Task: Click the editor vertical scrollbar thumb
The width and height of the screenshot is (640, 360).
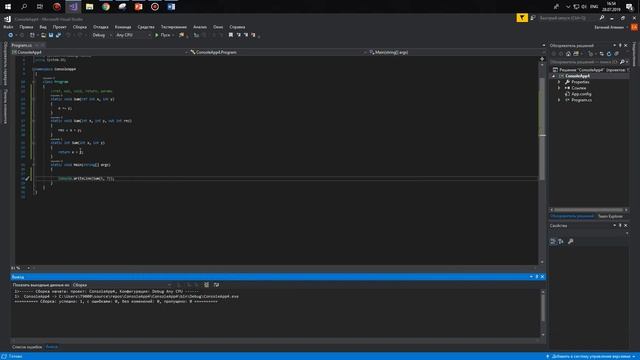Action: 542,129
